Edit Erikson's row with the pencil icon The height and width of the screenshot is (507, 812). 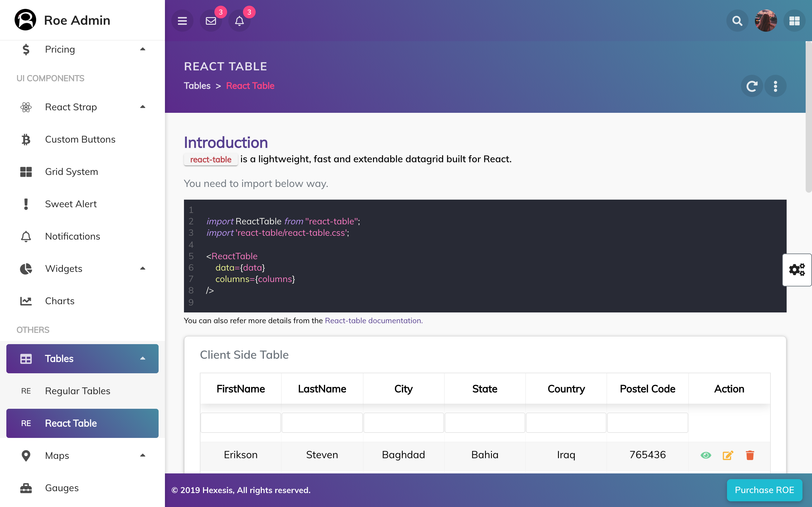(728, 455)
